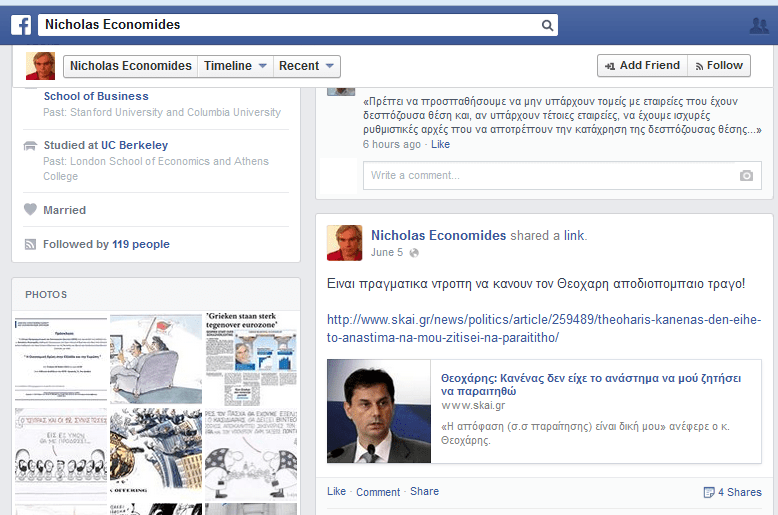
Task: Click the Add Friend button
Action: point(643,65)
